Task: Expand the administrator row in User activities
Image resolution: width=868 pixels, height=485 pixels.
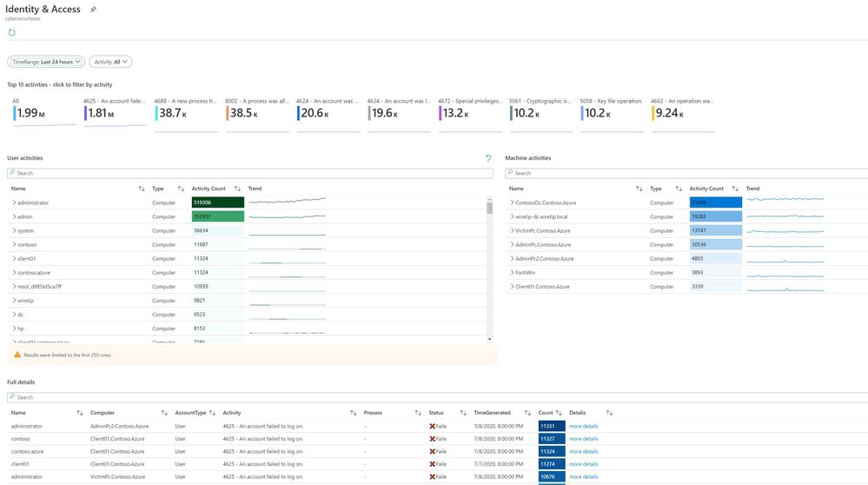Action: (x=15, y=203)
